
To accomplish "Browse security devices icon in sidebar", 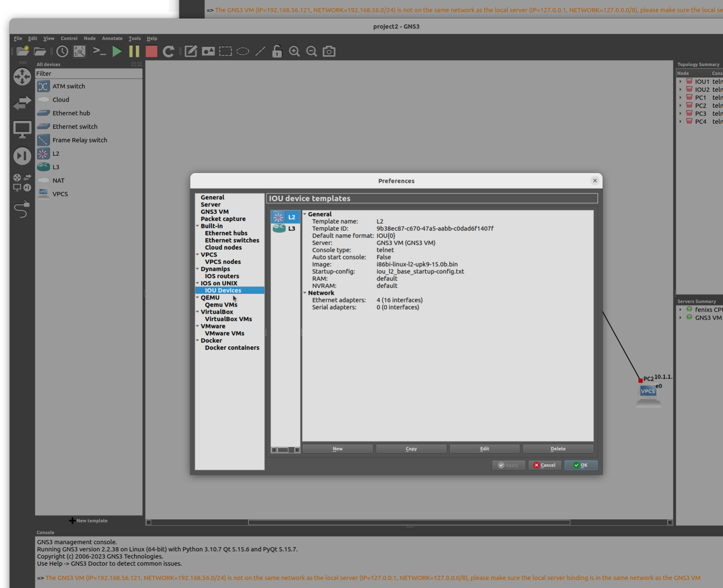I will [22, 156].
